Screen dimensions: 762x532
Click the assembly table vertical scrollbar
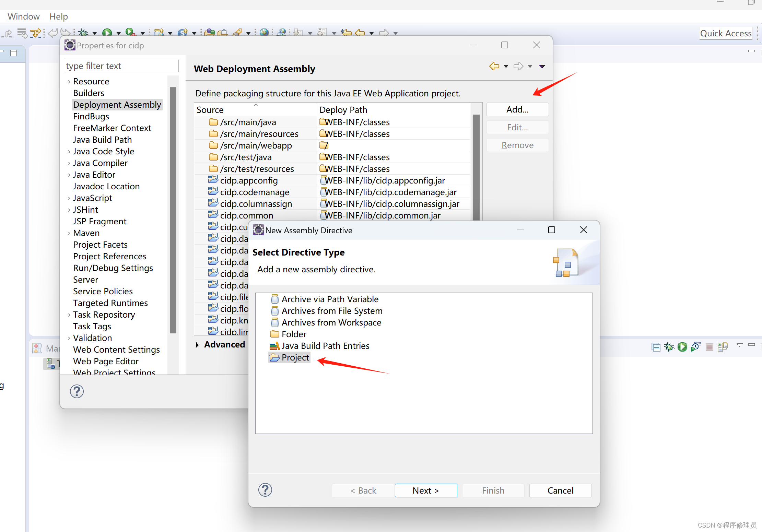[476, 168]
